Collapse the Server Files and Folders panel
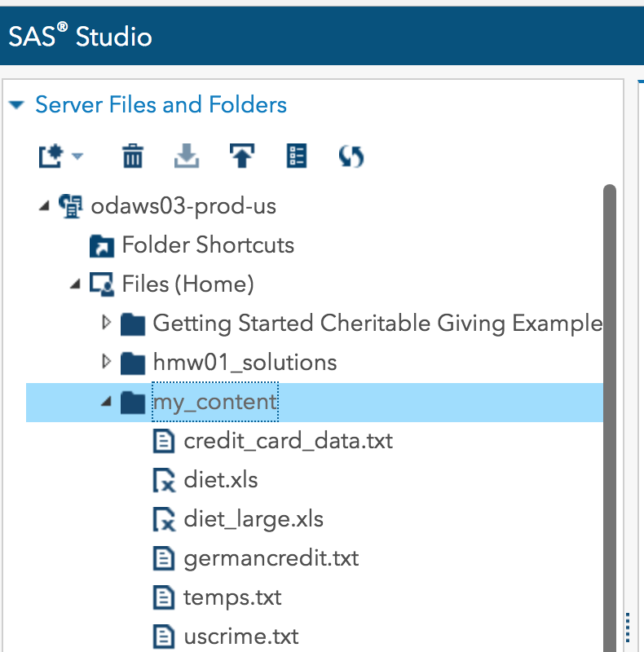Image resolution: width=644 pixels, height=652 pixels. point(17,104)
